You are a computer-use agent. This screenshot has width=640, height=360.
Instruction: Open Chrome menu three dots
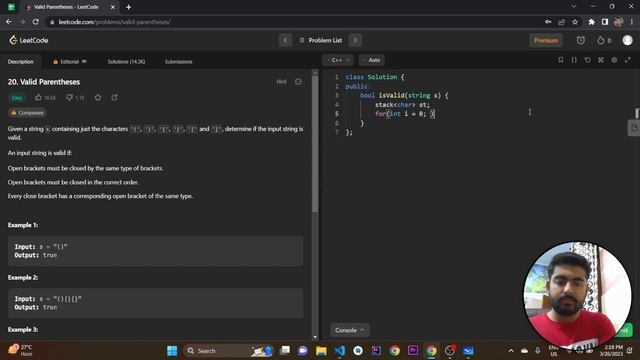pyautogui.click(x=631, y=22)
